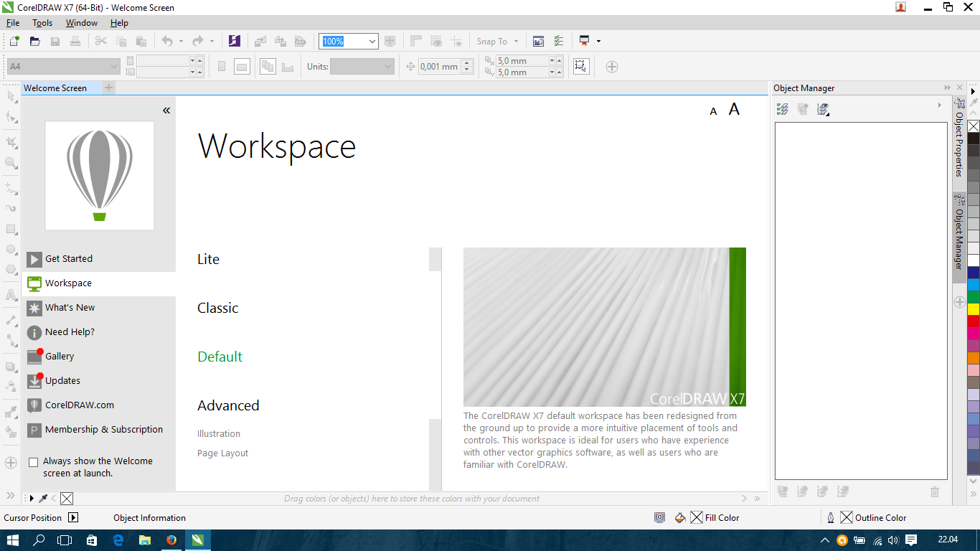Select the Pick tool

click(x=11, y=96)
